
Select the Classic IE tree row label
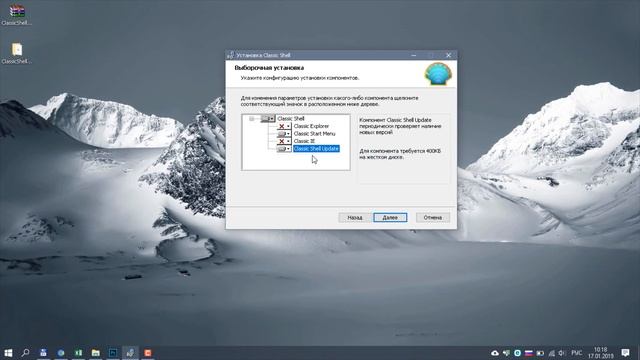coord(304,141)
